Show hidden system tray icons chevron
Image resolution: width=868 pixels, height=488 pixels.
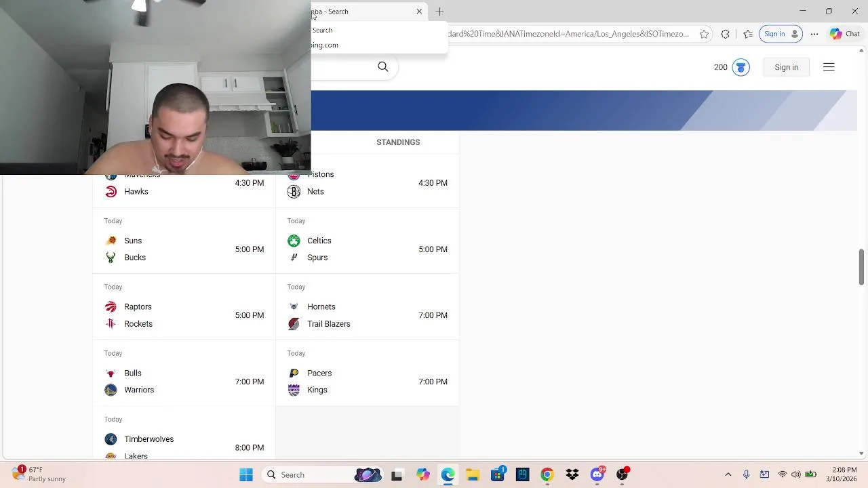point(728,475)
